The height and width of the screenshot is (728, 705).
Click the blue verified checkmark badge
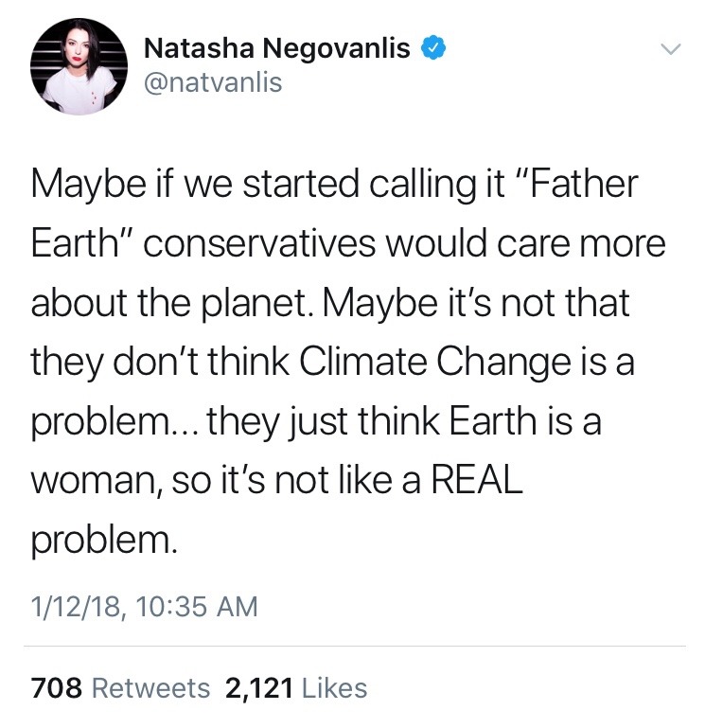pos(432,47)
